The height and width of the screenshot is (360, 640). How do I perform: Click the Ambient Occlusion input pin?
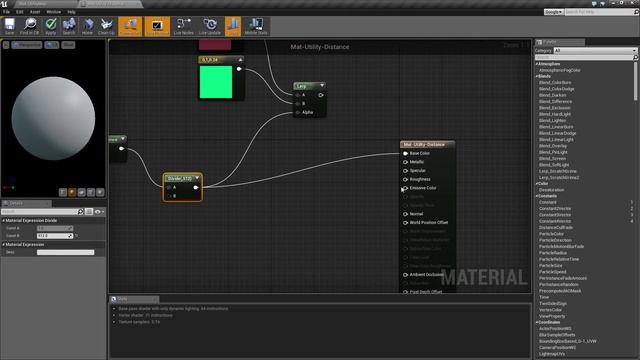[x=405, y=275]
